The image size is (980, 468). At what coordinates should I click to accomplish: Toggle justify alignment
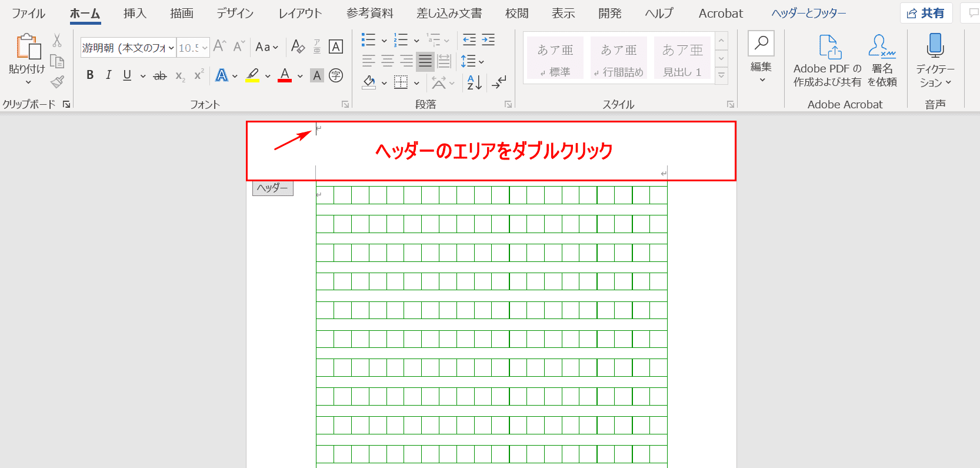click(425, 61)
